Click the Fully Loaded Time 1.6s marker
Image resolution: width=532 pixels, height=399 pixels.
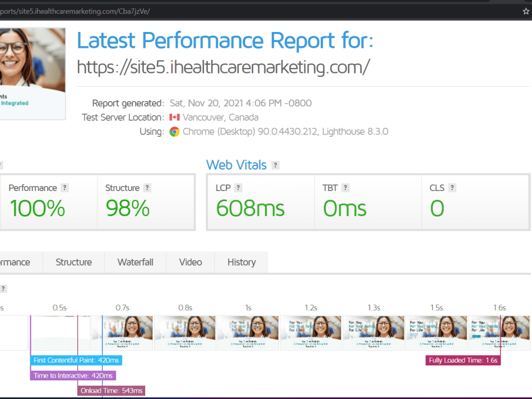click(x=463, y=360)
